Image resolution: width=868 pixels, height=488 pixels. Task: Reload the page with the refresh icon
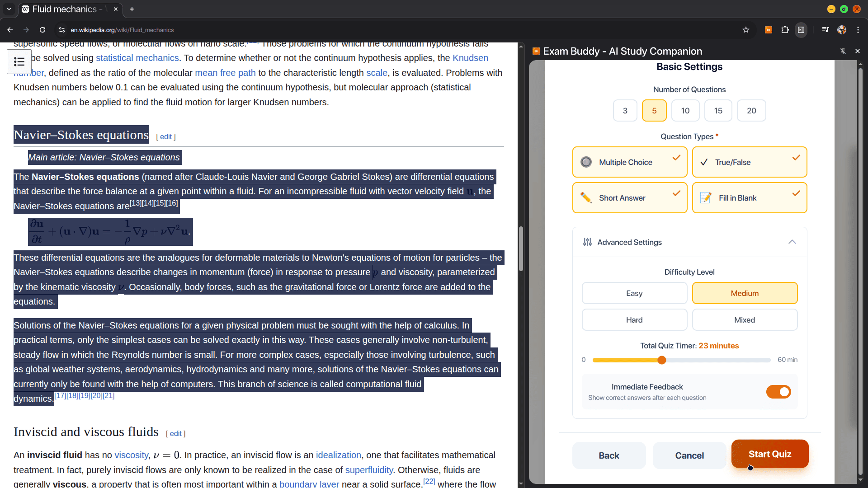pos(42,30)
